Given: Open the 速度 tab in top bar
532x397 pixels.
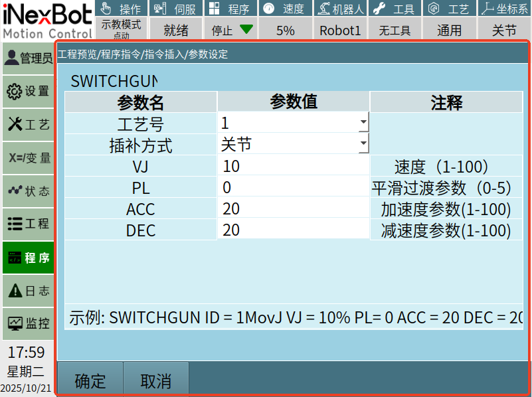Looking at the screenshot, I should [x=286, y=9].
